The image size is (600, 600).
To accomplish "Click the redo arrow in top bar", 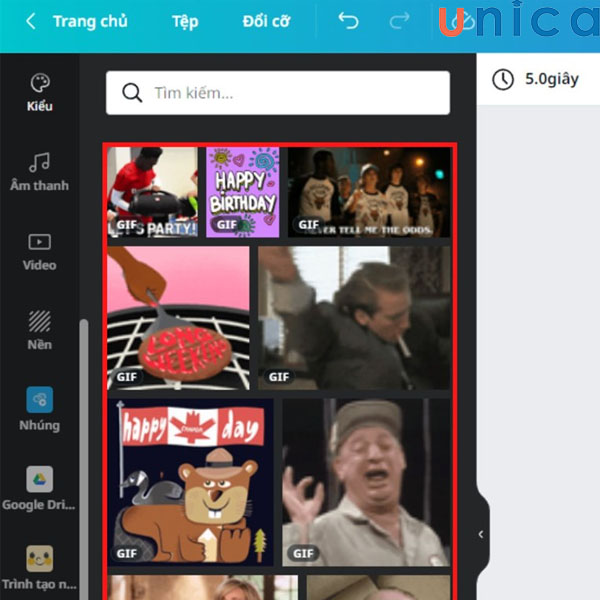I will click(x=399, y=21).
